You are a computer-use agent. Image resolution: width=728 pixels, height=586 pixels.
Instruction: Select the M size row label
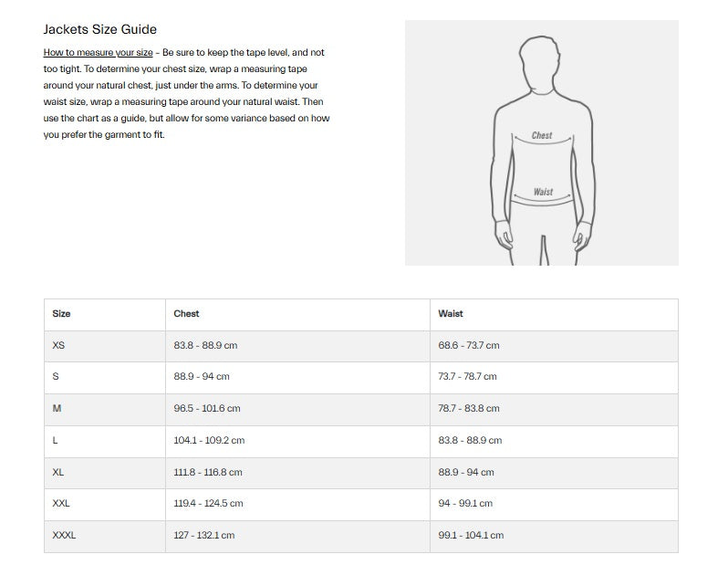tap(57, 409)
